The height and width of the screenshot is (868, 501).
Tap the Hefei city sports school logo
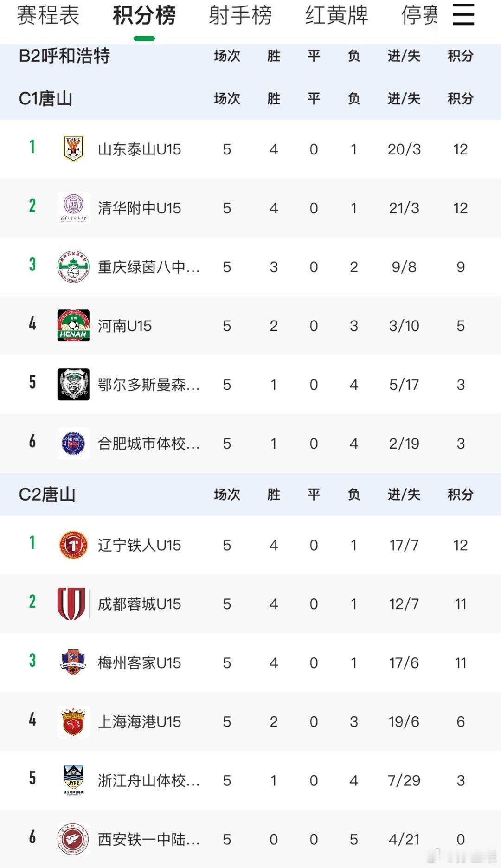[73, 444]
